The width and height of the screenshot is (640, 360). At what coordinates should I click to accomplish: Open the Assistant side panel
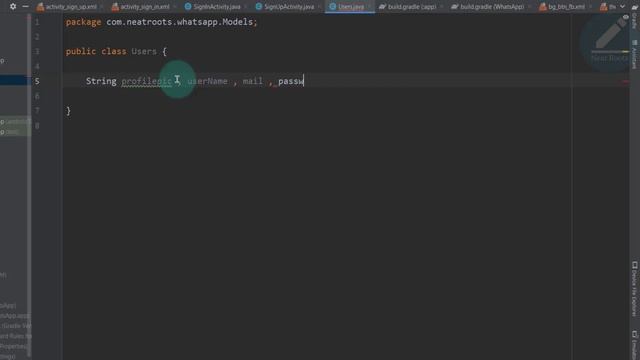click(x=634, y=55)
